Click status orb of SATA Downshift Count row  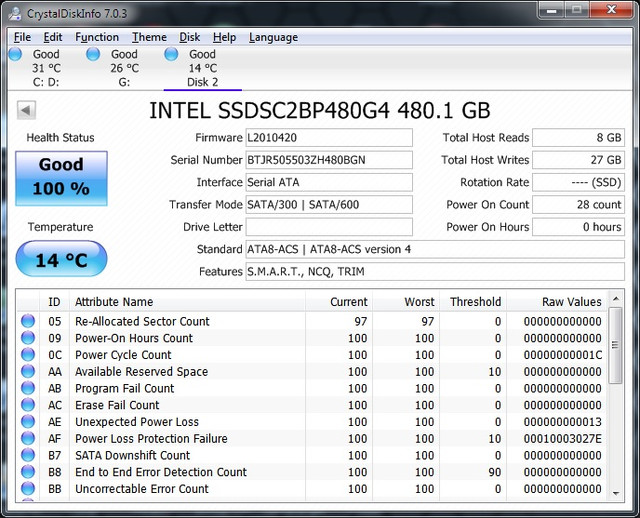28,455
